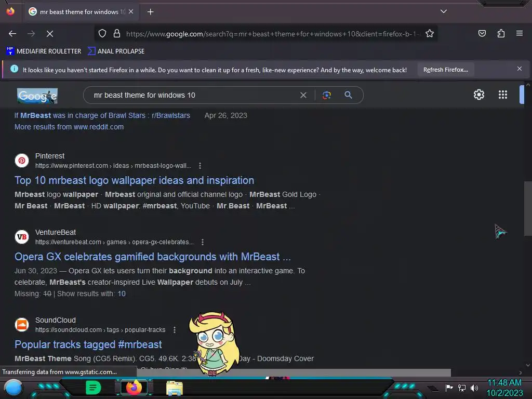Open a new browser tab
532x399 pixels.
click(150, 12)
